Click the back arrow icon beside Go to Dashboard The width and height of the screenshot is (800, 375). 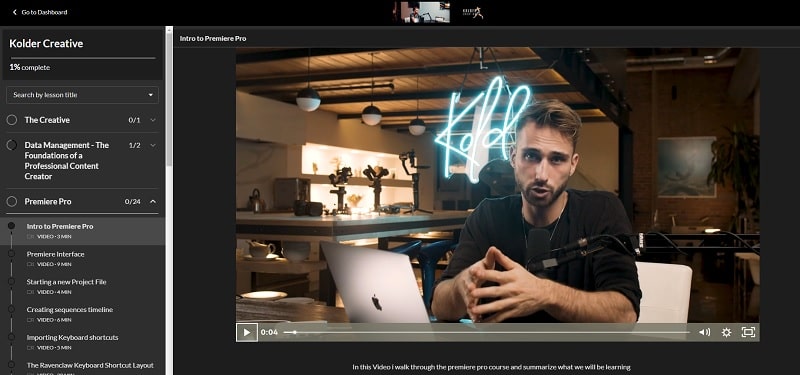point(14,12)
